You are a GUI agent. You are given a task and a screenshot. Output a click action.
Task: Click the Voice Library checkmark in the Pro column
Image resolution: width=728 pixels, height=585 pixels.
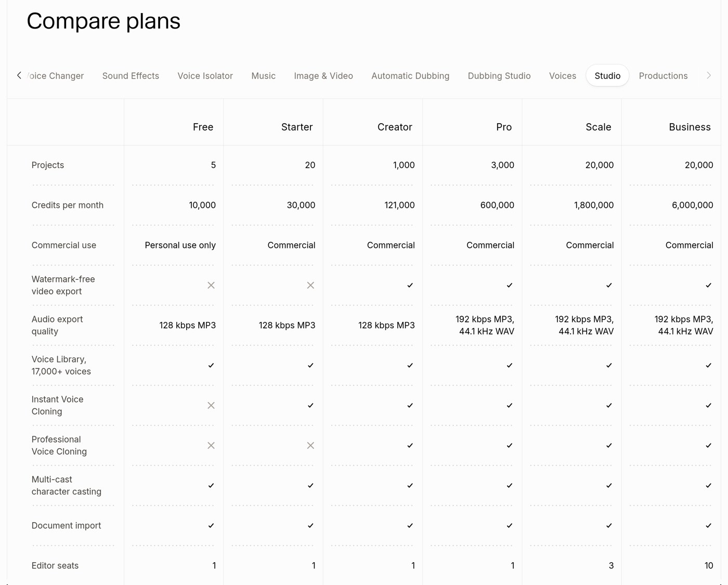[510, 366]
